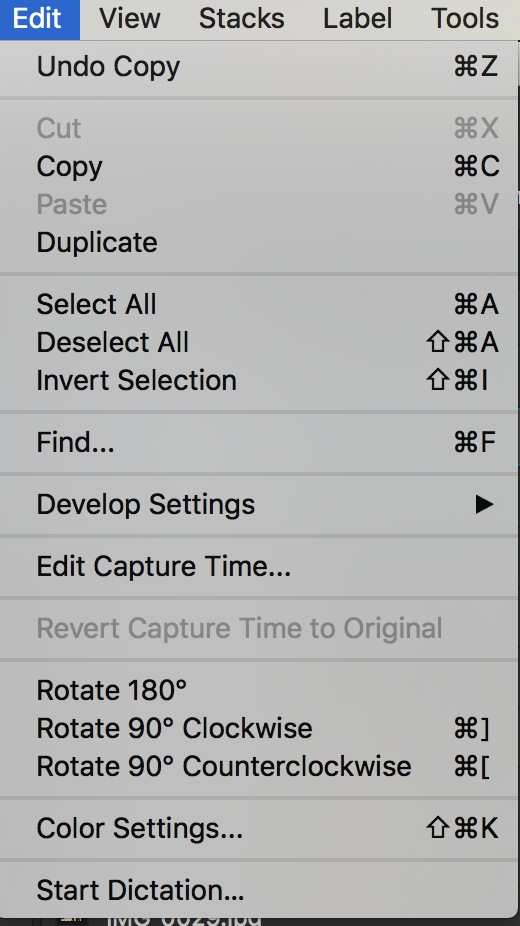Open the Tools menu
The image size is (520, 926).
[x=465, y=19]
